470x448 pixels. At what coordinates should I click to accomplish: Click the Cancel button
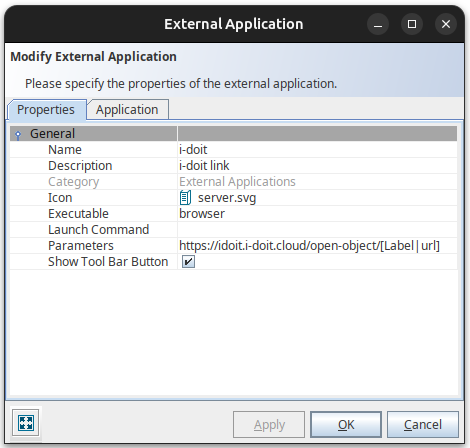[x=423, y=425]
